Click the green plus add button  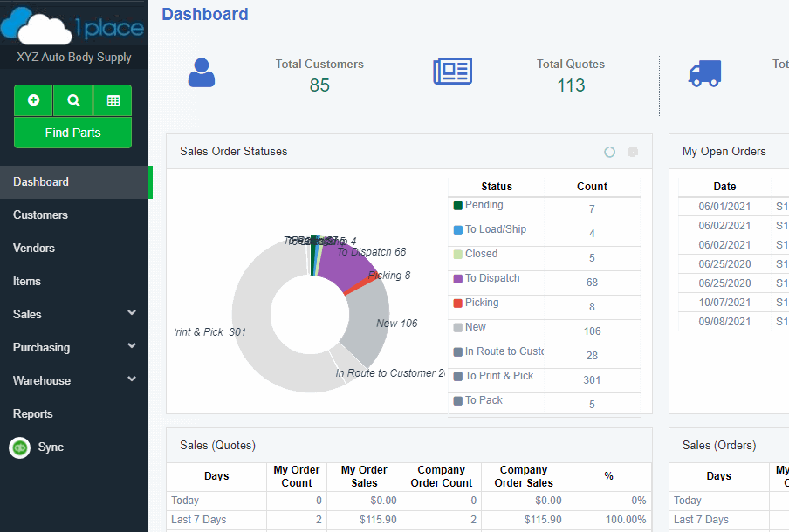[33, 100]
